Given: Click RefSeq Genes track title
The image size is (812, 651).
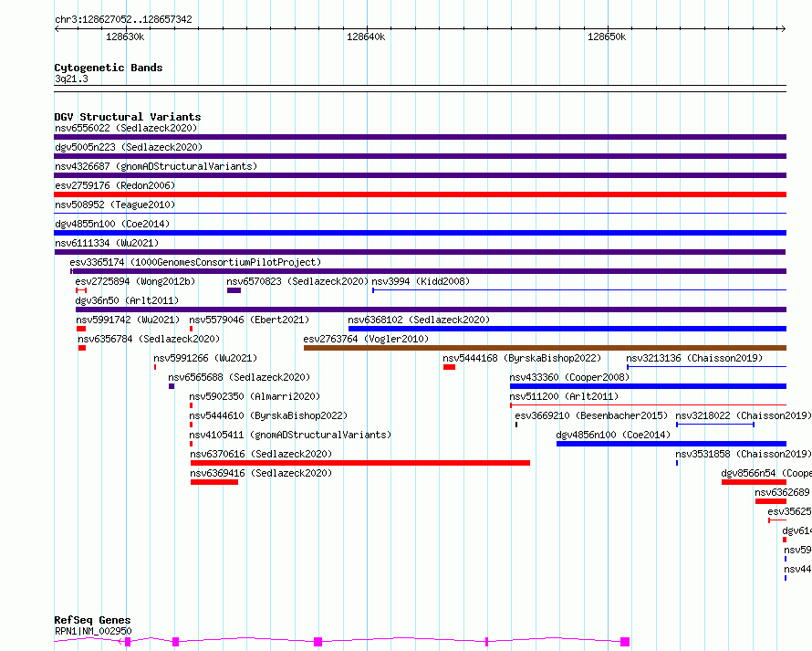Looking at the screenshot, I should tap(93, 620).
